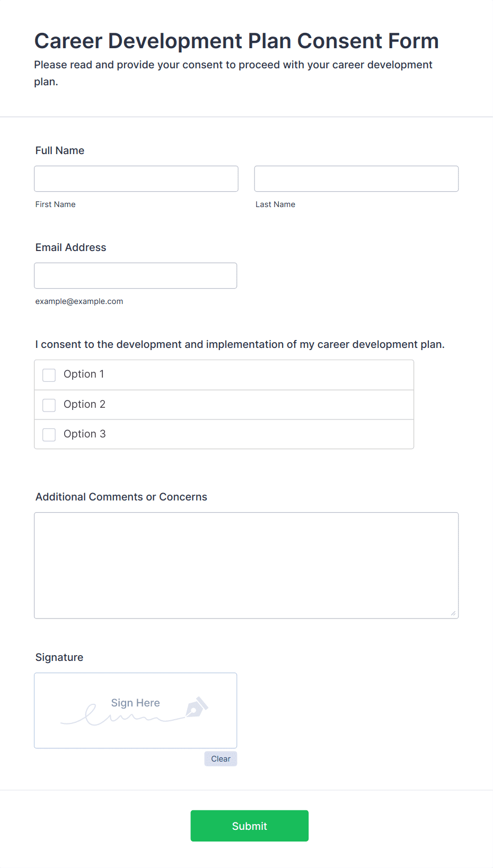The image size is (493, 868).
Task: Submit the consent form
Action: click(x=250, y=826)
